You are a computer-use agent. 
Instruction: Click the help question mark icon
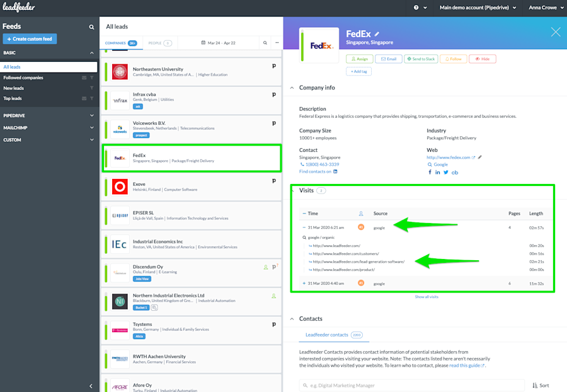coord(416,7)
